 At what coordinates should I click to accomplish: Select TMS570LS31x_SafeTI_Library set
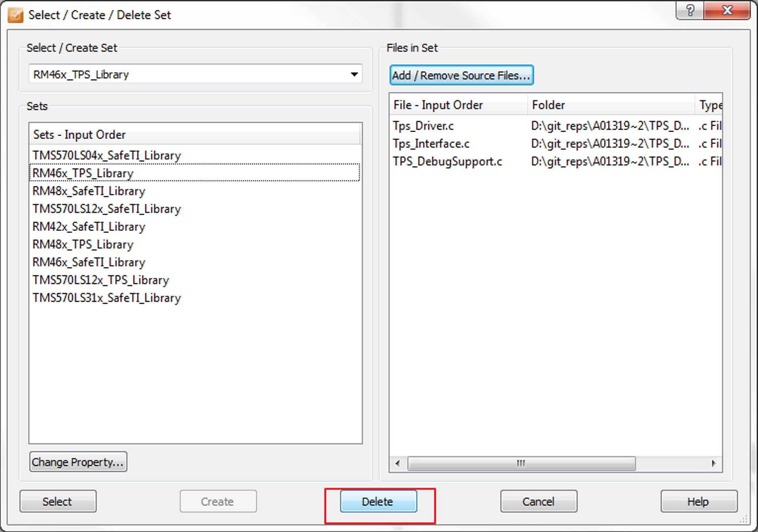tap(106, 298)
